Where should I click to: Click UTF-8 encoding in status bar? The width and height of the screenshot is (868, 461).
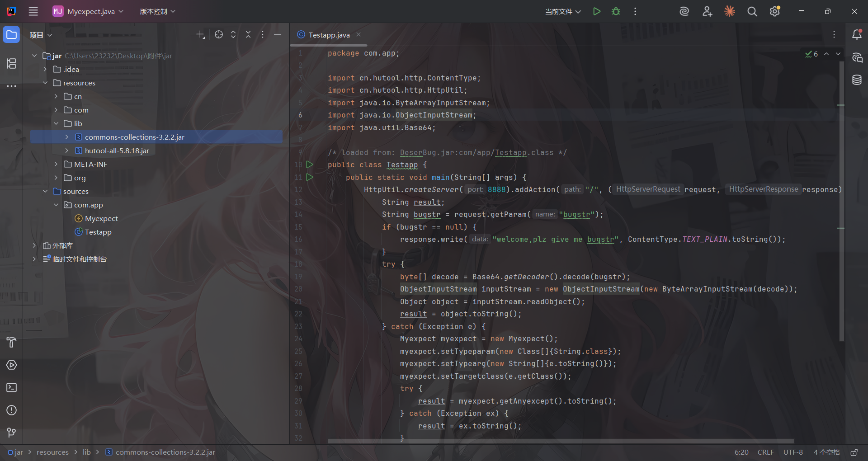tap(793, 452)
